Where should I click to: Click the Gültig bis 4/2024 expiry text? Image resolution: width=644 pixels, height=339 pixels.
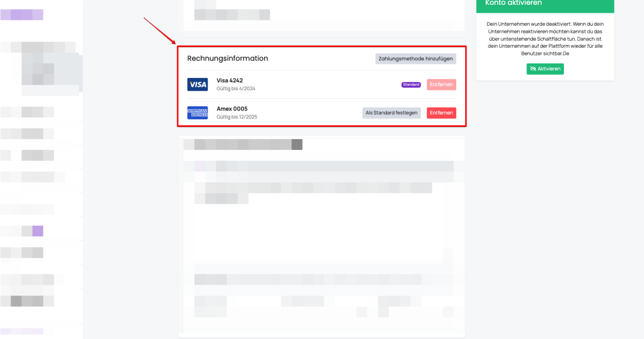[236, 88]
